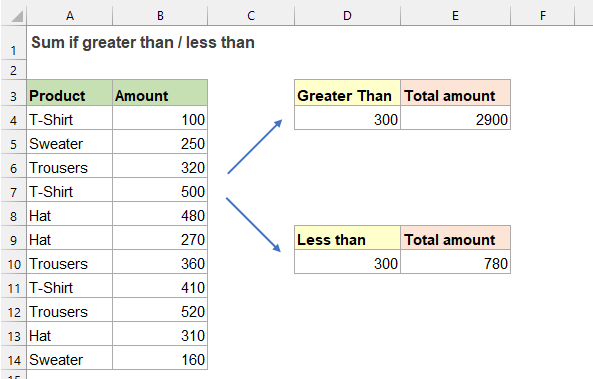
Task: Select Trousers cell in row 12
Action: (x=70, y=310)
